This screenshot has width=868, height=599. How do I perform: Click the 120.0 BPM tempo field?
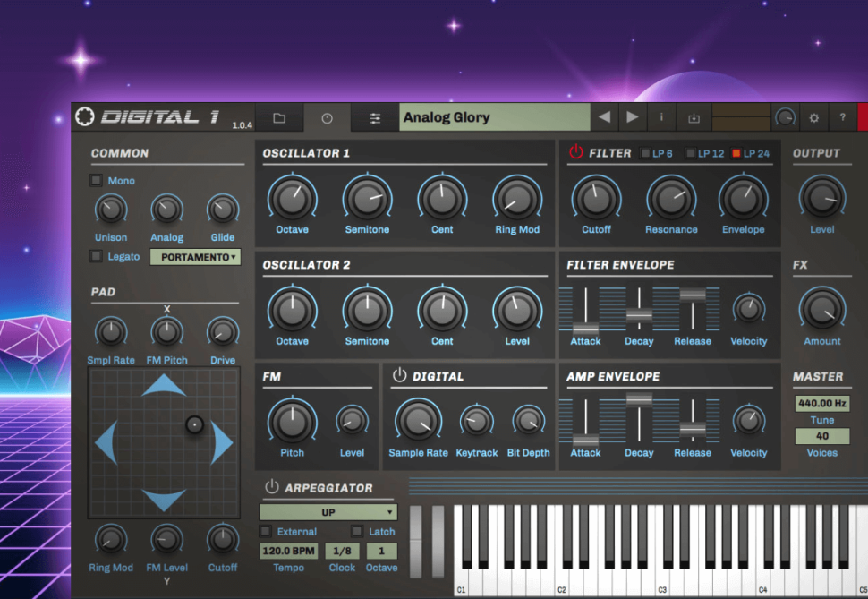coord(288,552)
